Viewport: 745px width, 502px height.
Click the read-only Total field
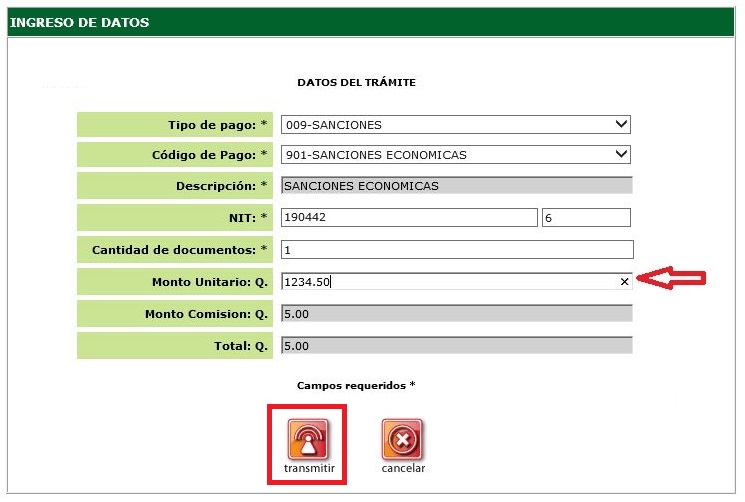[x=456, y=346]
